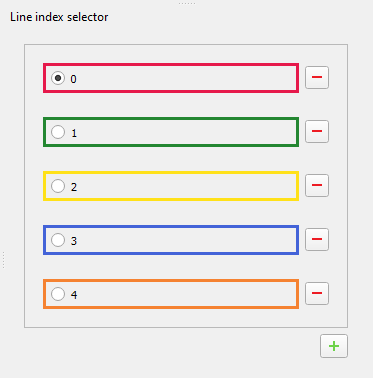This screenshot has height=378, width=373.
Task: Remove line 0 with its red minus button
Action: tap(317, 77)
